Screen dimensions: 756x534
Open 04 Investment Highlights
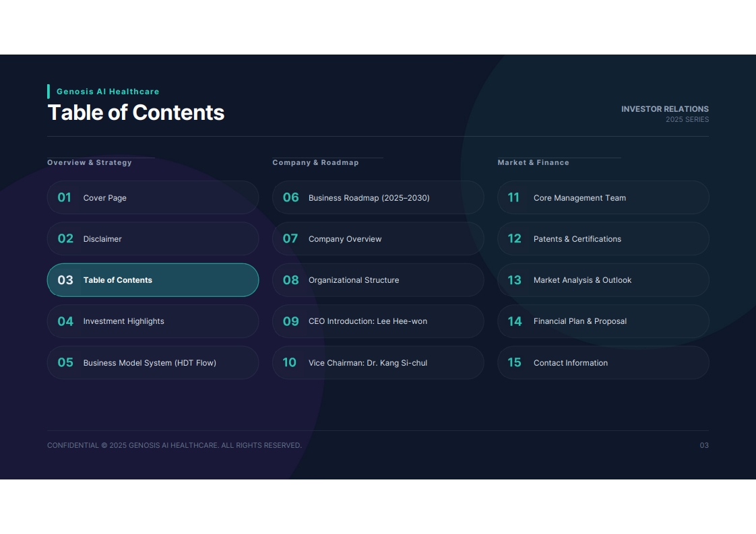(x=153, y=321)
